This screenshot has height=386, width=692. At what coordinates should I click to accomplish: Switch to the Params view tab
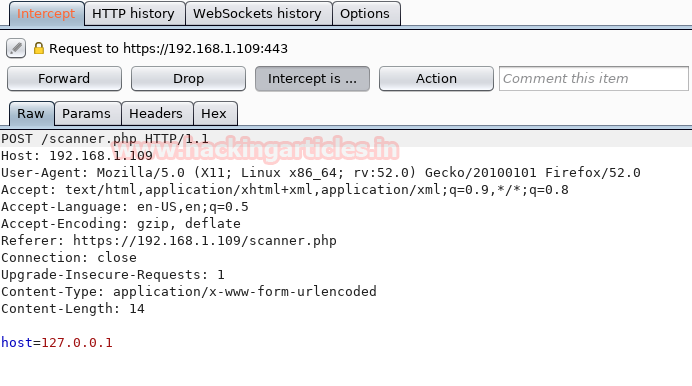pos(86,114)
